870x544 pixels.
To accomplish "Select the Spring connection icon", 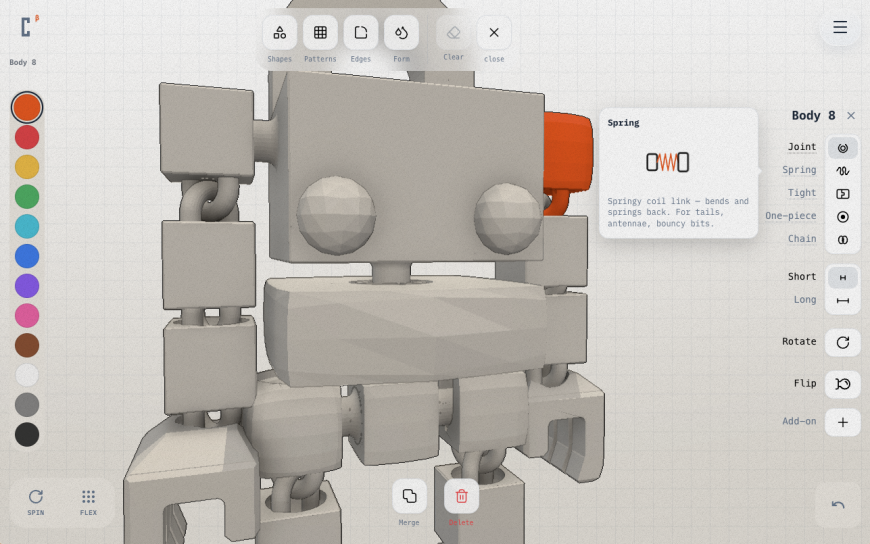I will pyautogui.click(x=842, y=171).
